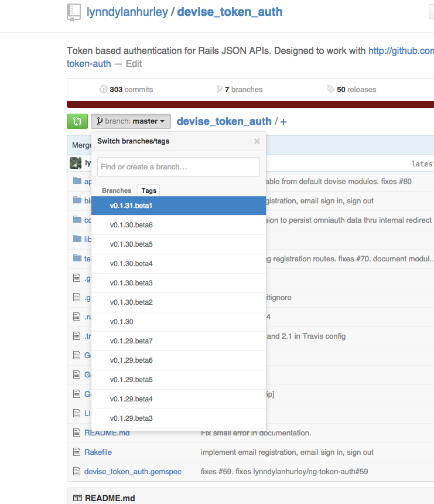Click the green compare and review button
Image resolution: width=434 pixels, height=504 pixels.
click(x=77, y=121)
